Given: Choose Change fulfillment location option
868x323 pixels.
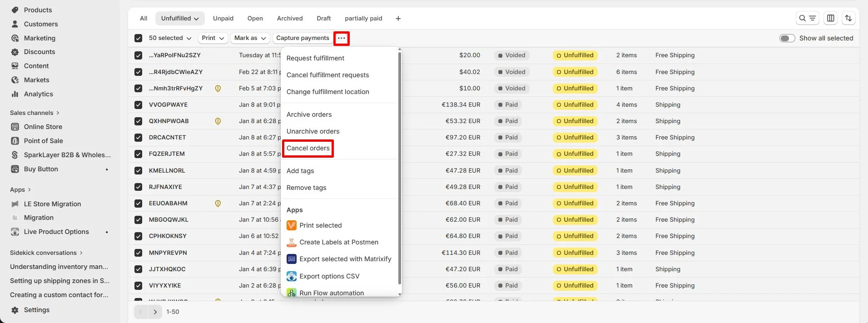Looking at the screenshot, I should pyautogui.click(x=327, y=92).
